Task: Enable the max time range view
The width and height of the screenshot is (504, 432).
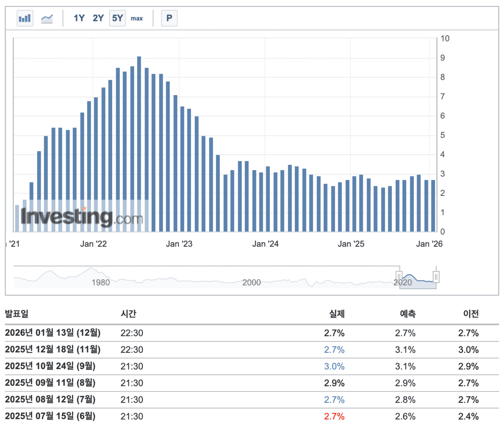Action: point(137,18)
